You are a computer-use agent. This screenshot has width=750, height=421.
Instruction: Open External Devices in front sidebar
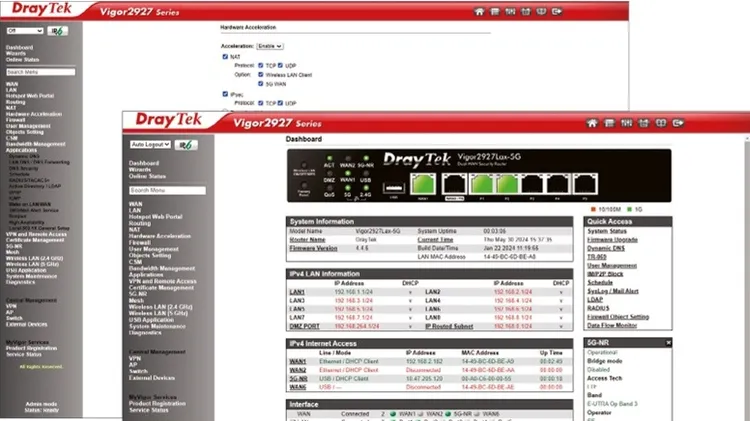[152, 378]
